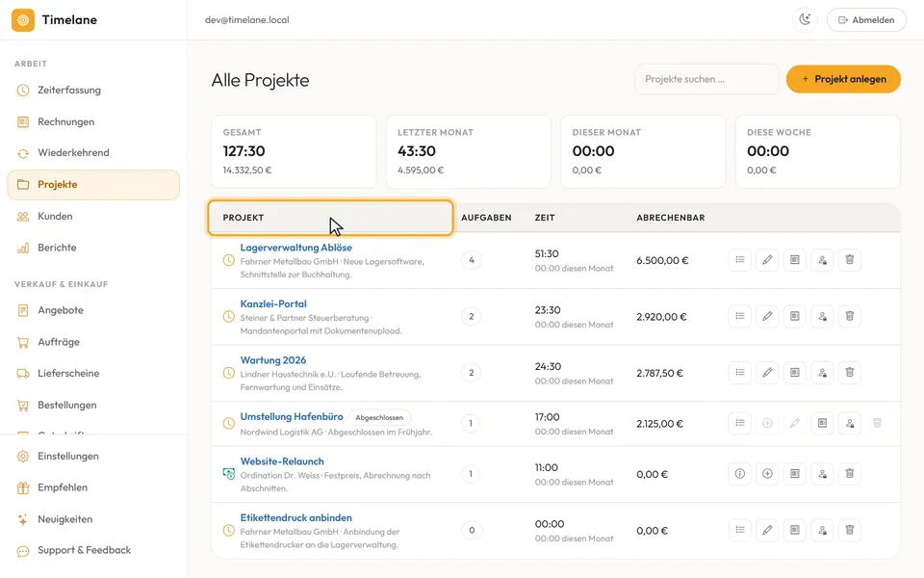Open Berichte in the sidebar
This screenshot has width=924, height=578.
tap(93, 248)
